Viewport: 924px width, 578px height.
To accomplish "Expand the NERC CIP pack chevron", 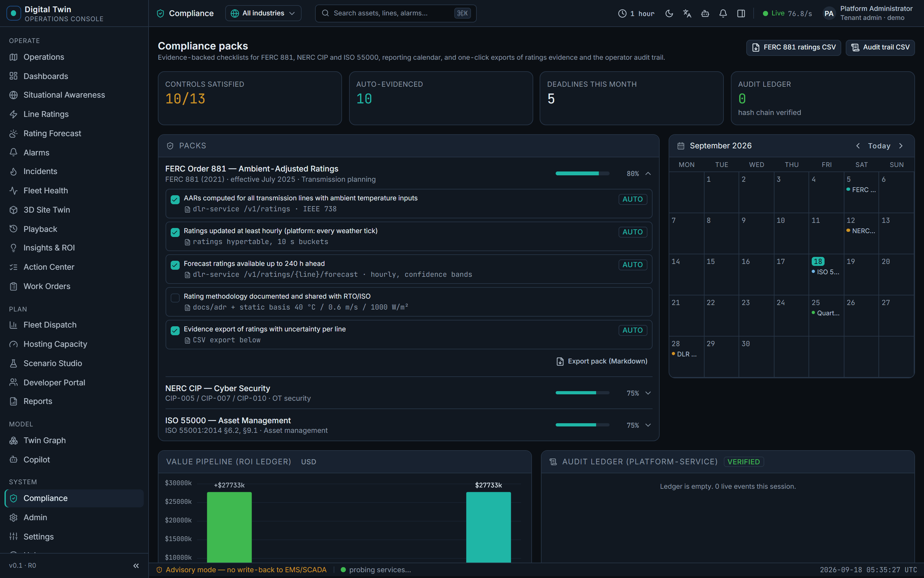I will 648,393.
